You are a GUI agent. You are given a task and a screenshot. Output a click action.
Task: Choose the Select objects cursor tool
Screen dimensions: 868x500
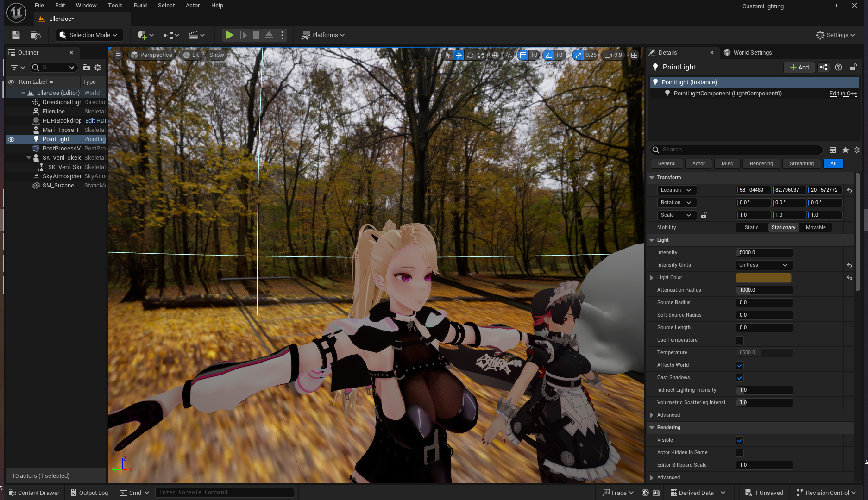(x=447, y=55)
